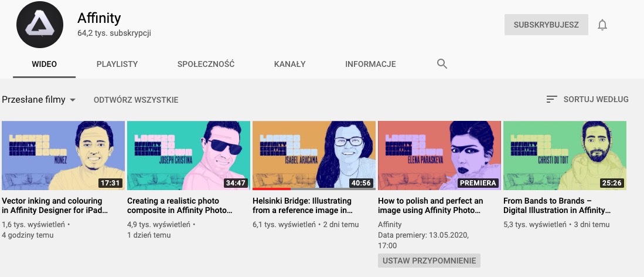Click ODTWÓRZ WSZYSTKIE to play all
This screenshot has height=277, width=644.
tap(136, 100)
